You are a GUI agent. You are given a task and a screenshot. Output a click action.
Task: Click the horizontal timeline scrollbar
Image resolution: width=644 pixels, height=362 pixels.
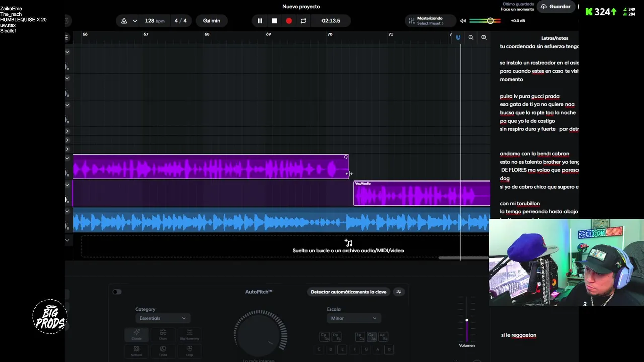coord(463,258)
